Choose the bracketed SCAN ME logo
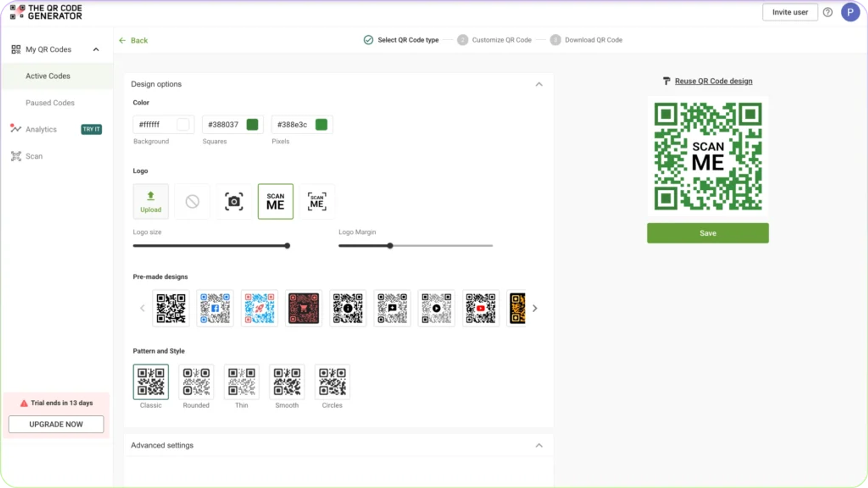Screen dimensions: 868x488 pos(317,202)
